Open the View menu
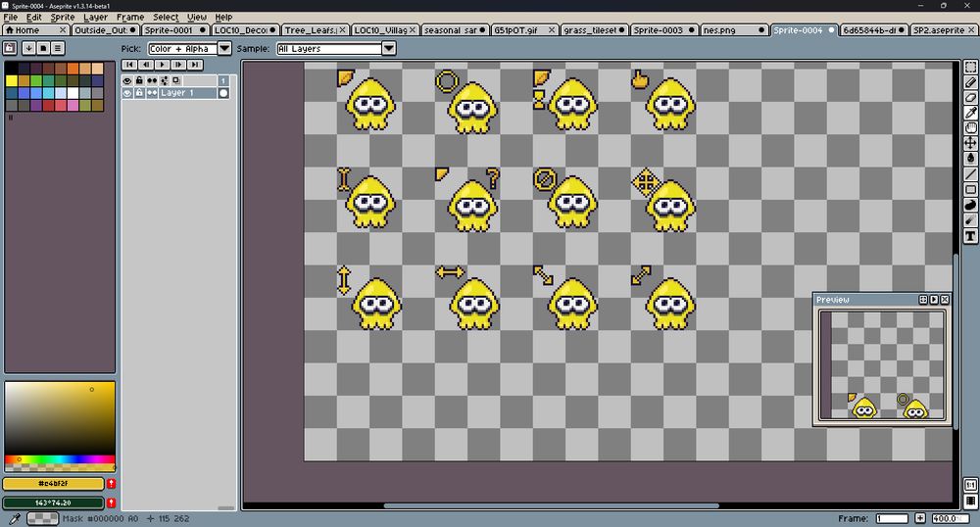Viewport: 980px width, 527px height. coord(197,17)
